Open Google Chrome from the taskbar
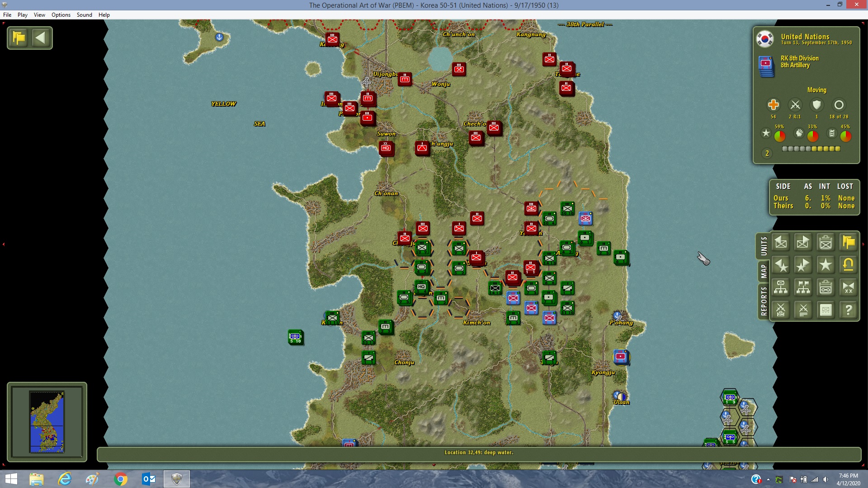 coord(120,479)
